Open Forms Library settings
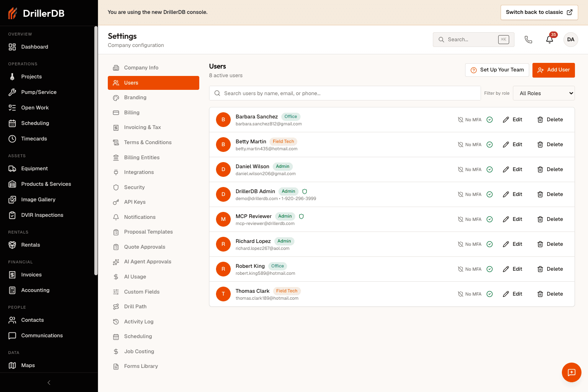 154,366
